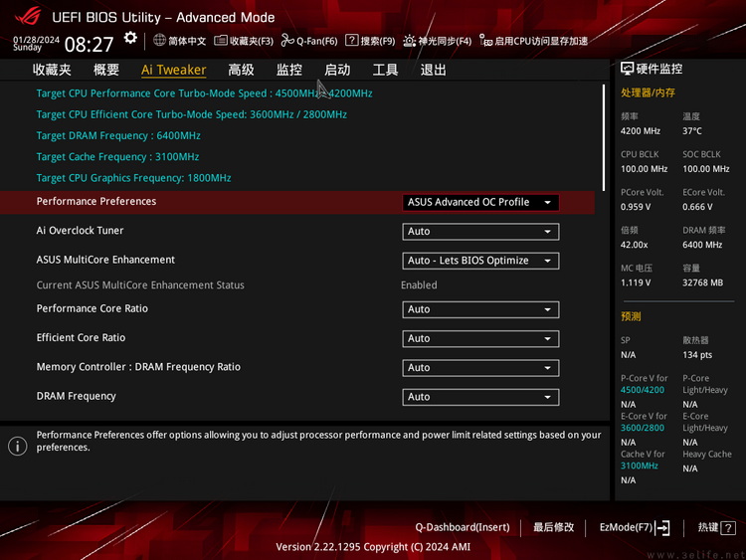
Task: Click Target DRAM Frequency : 6400MHz line
Action: pos(118,135)
